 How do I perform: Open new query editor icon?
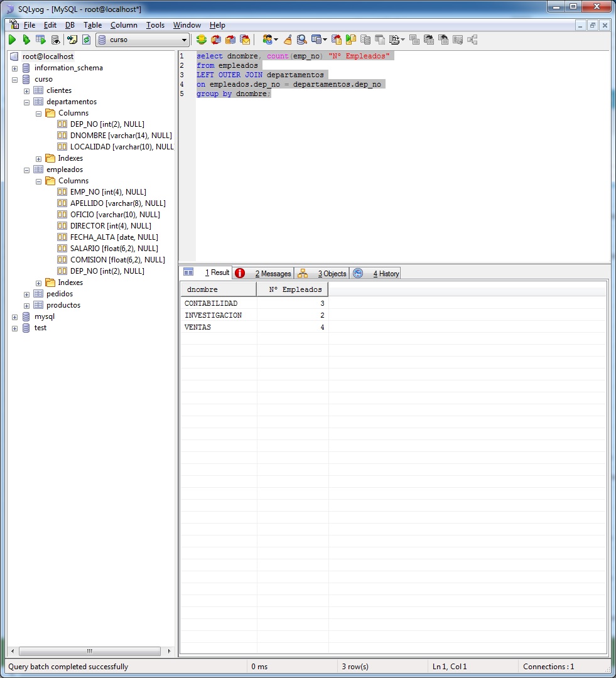[x=72, y=40]
